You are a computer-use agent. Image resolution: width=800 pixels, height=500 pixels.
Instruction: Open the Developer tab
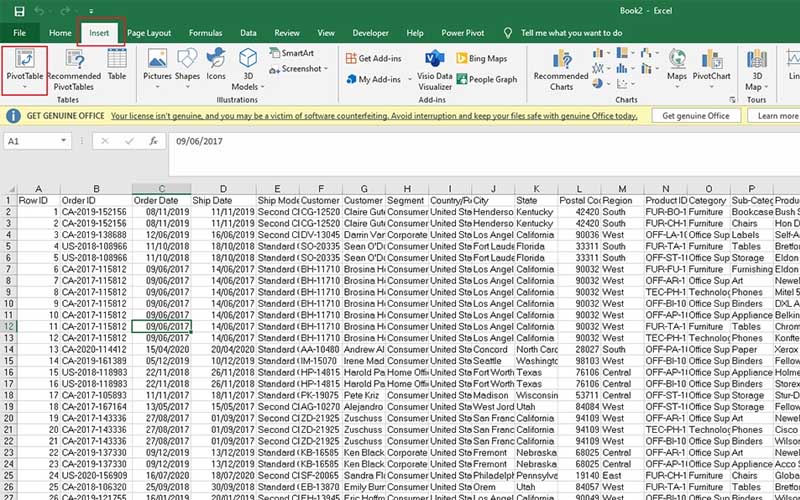370,33
